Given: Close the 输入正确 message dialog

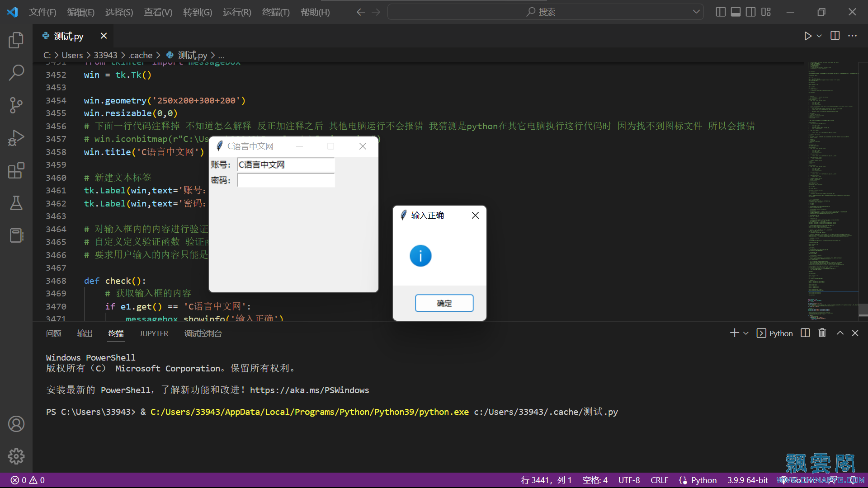Looking at the screenshot, I should point(475,216).
